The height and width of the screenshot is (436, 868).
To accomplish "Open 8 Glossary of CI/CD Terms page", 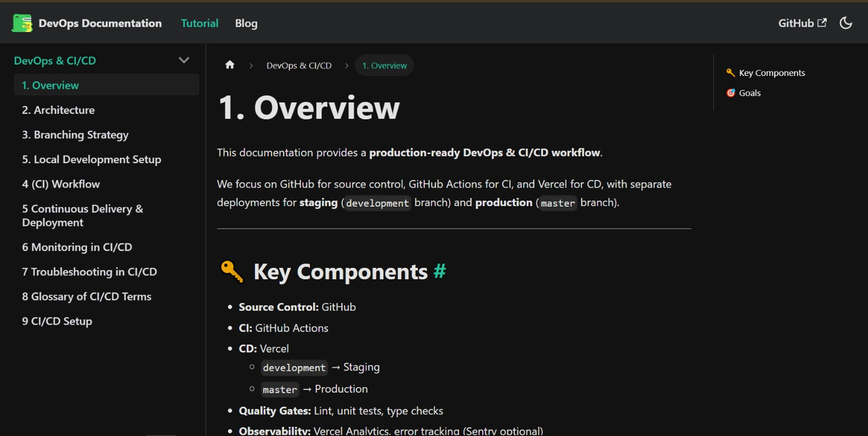I will 106,296.
